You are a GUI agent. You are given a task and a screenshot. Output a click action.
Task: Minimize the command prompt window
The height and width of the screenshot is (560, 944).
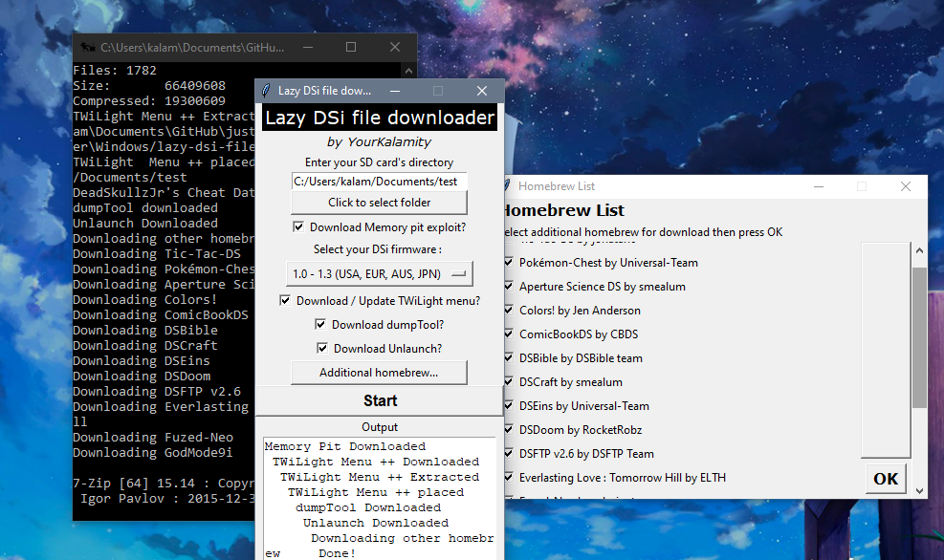pos(307,47)
